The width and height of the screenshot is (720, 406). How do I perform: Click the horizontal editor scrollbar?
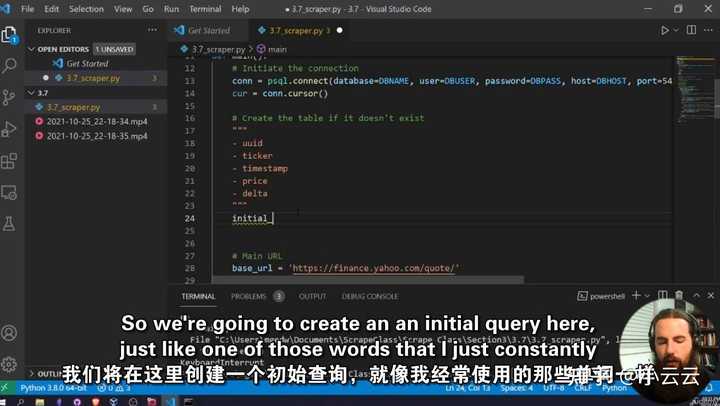click(x=368, y=280)
